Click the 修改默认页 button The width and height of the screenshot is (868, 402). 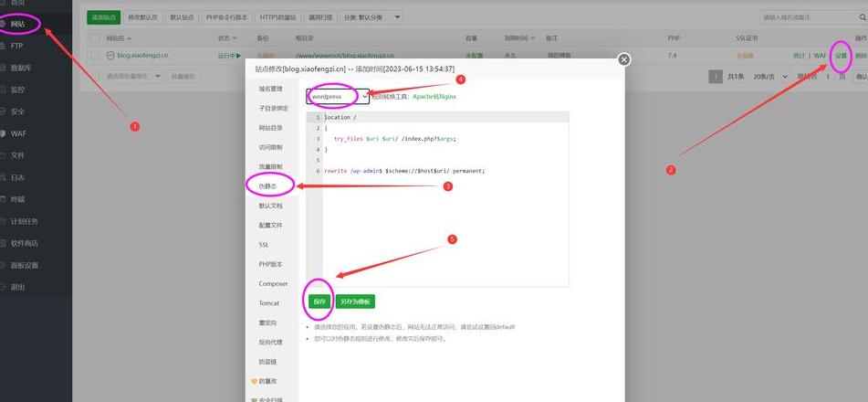coord(142,17)
